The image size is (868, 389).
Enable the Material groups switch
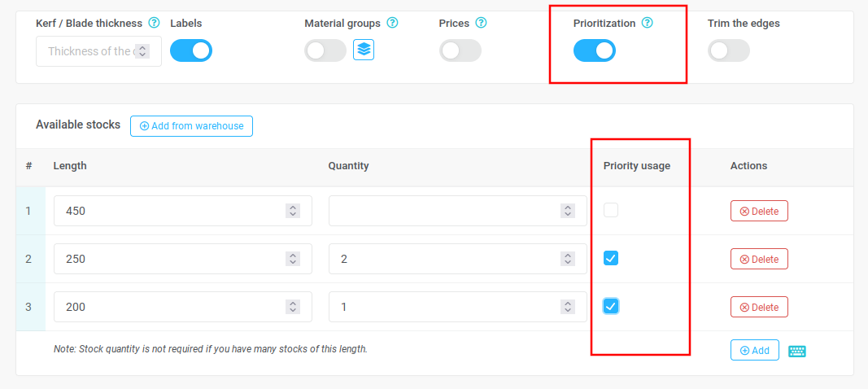click(325, 50)
